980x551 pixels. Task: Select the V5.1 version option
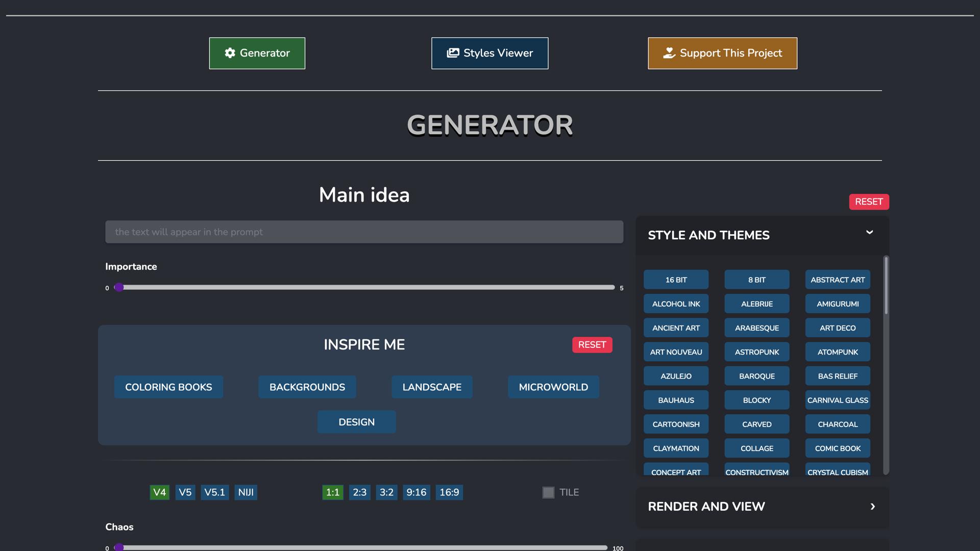[214, 492]
